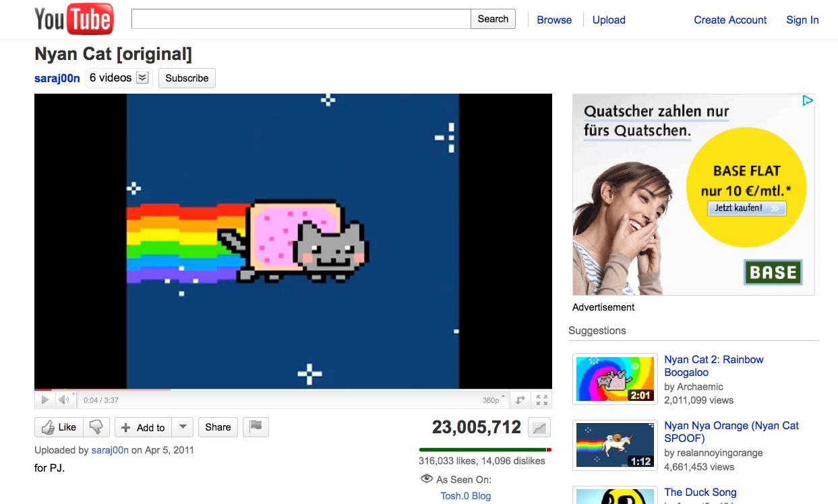Subscribe to saraj00n's channel
The height and width of the screenshot is (504, 838).
tap(186, 78)
